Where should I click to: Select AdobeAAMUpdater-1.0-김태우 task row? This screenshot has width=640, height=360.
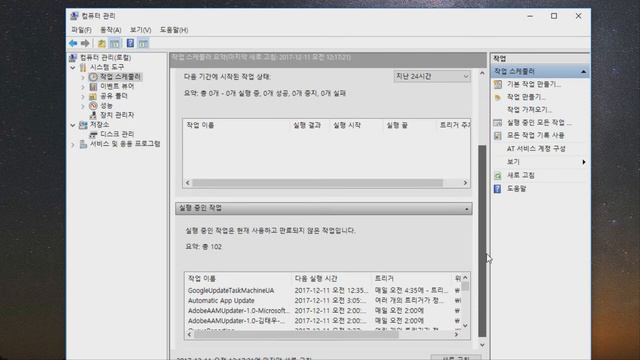(322, 321)
